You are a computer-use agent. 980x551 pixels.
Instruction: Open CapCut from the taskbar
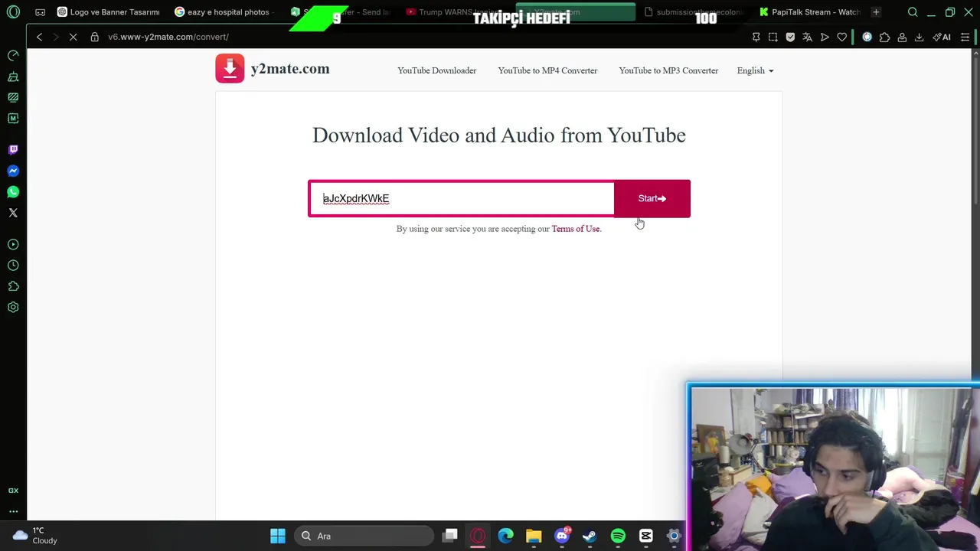point(645,536)
